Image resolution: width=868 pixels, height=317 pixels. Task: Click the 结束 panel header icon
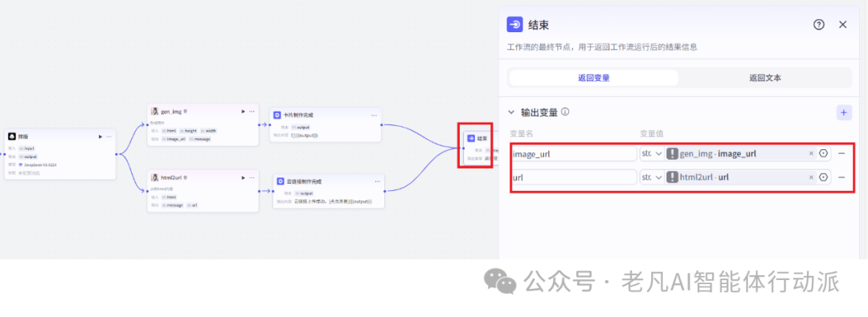click(x=515, y=24)
